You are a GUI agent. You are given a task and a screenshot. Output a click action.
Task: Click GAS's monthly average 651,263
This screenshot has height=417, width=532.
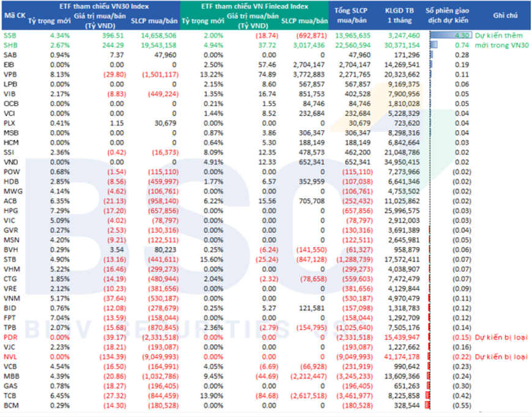[406, 386]
